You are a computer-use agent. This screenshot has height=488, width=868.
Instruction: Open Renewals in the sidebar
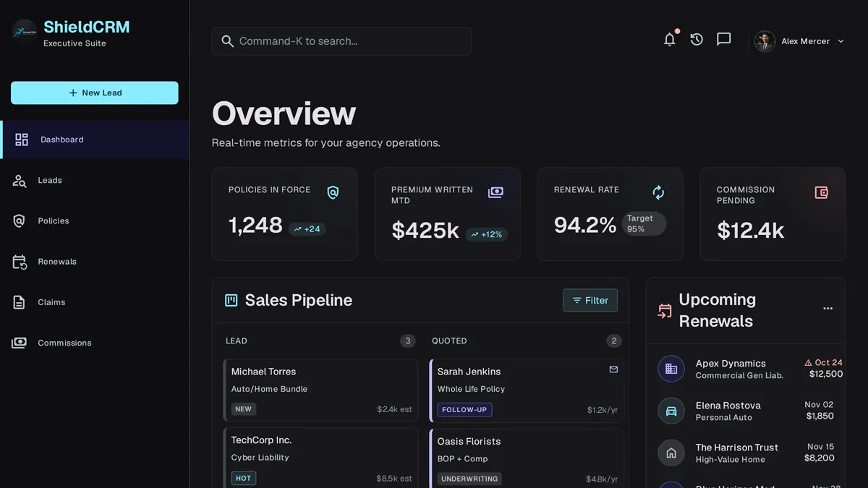[95, 262]
